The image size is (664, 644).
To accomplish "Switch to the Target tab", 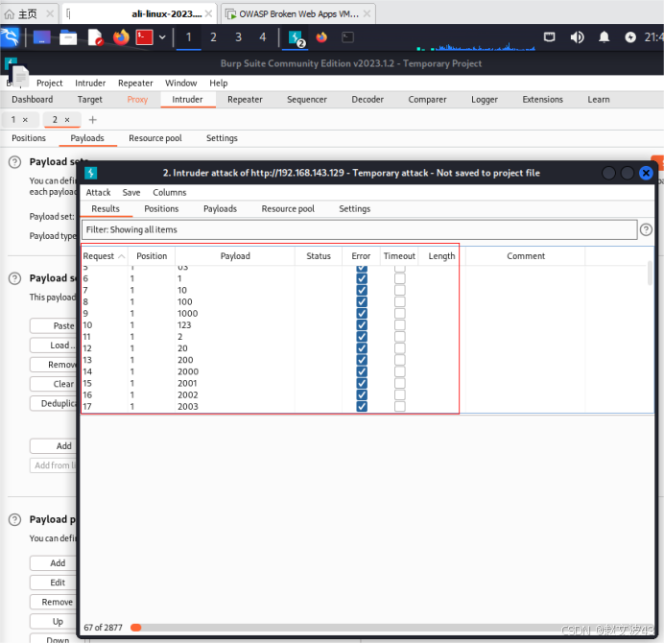I will point(90,100).
